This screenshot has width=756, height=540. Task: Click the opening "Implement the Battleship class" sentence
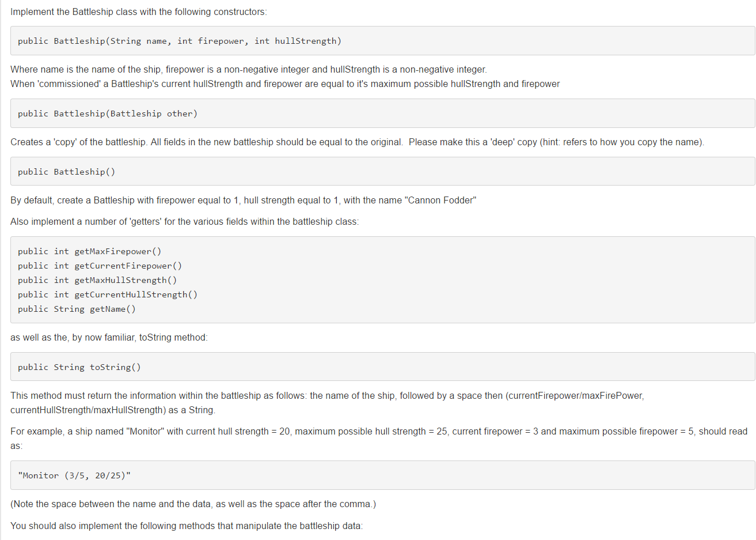pos(139,12)
